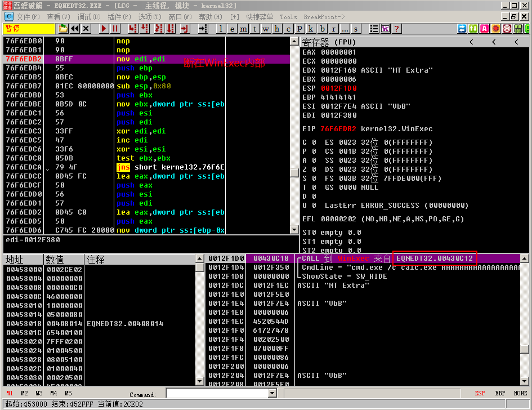Expand the Command history dropdown arrow

pyautogui.click(x=272, y=393)
